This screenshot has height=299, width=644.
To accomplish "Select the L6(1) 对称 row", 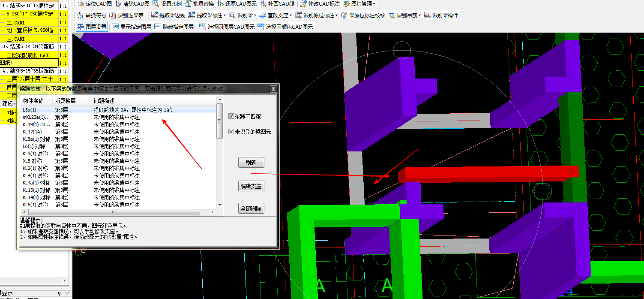I will pyautogui.click(x=119, y=146).
